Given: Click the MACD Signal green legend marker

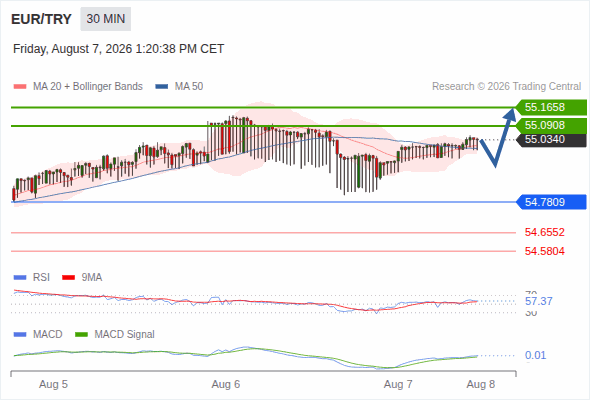Looking at the screenshot, I should (x=81, y=334).
